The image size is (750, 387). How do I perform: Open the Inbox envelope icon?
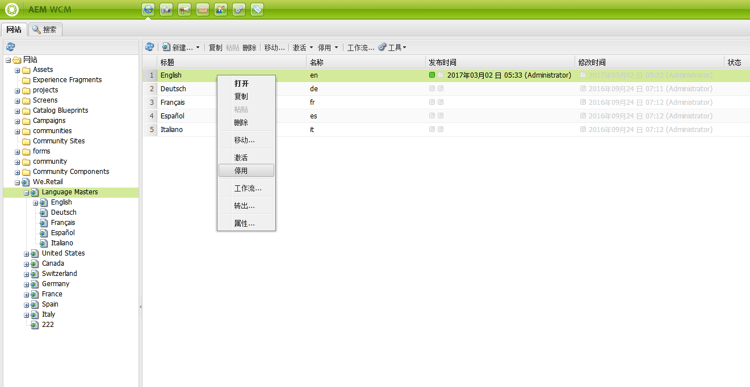pos(203,9)
